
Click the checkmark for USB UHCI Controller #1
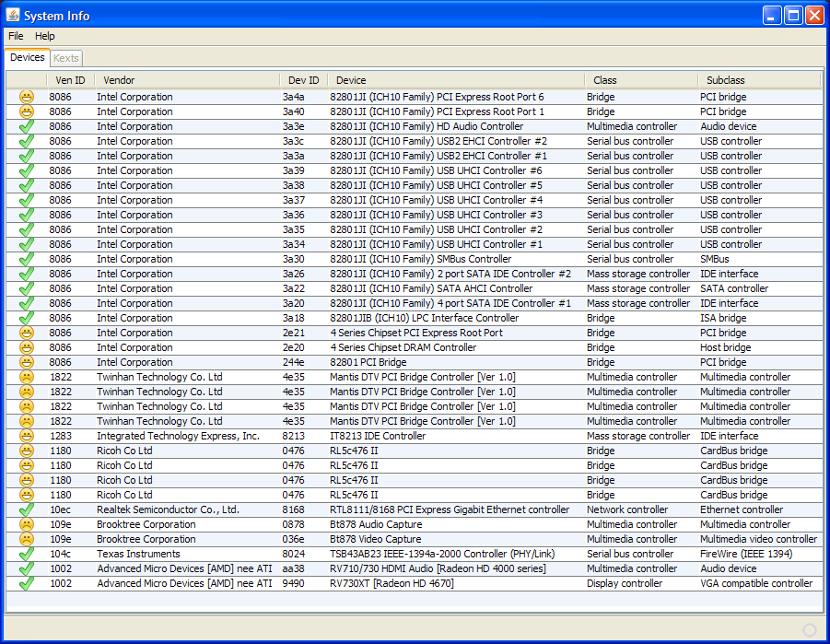coord(27,244)
